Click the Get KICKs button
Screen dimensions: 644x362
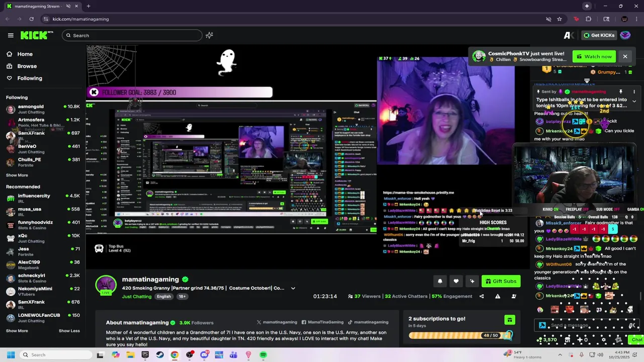[x=599, y=35]
